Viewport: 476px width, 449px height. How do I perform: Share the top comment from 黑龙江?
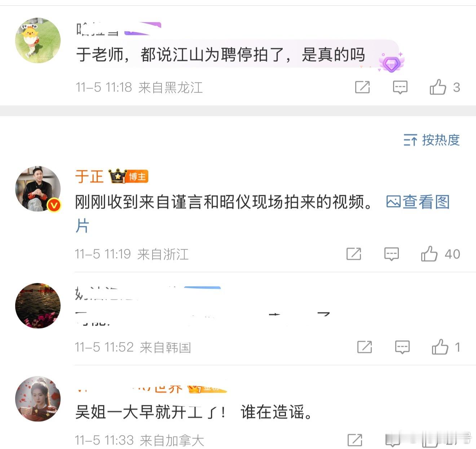pos(362,87)
